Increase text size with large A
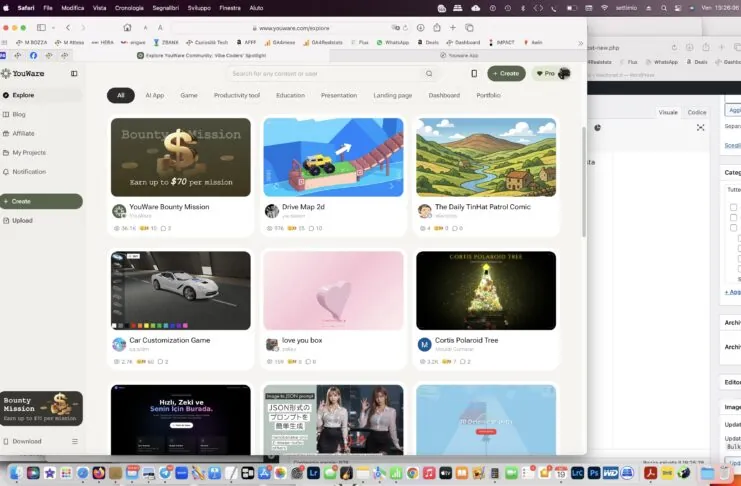Screen dimensions: 741x486 pyautogui.click(x=160, y=27)
